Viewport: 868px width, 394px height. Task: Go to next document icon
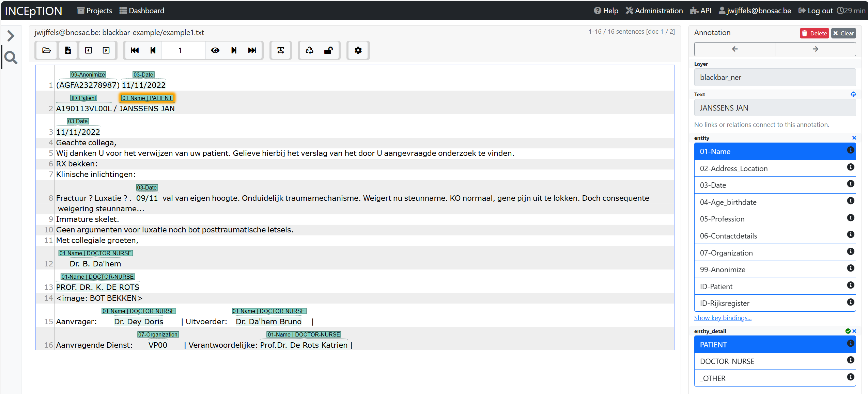pyautogui.click(x=106, y=50)
